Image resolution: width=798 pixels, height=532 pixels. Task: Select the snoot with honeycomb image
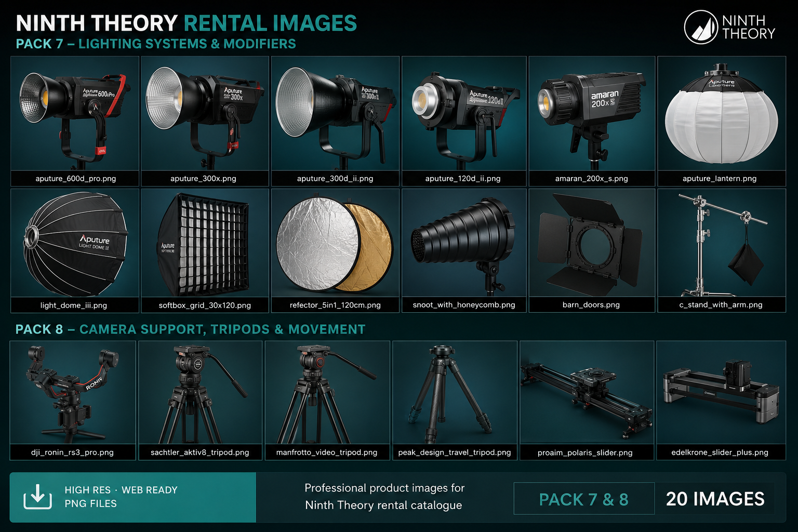464,243
